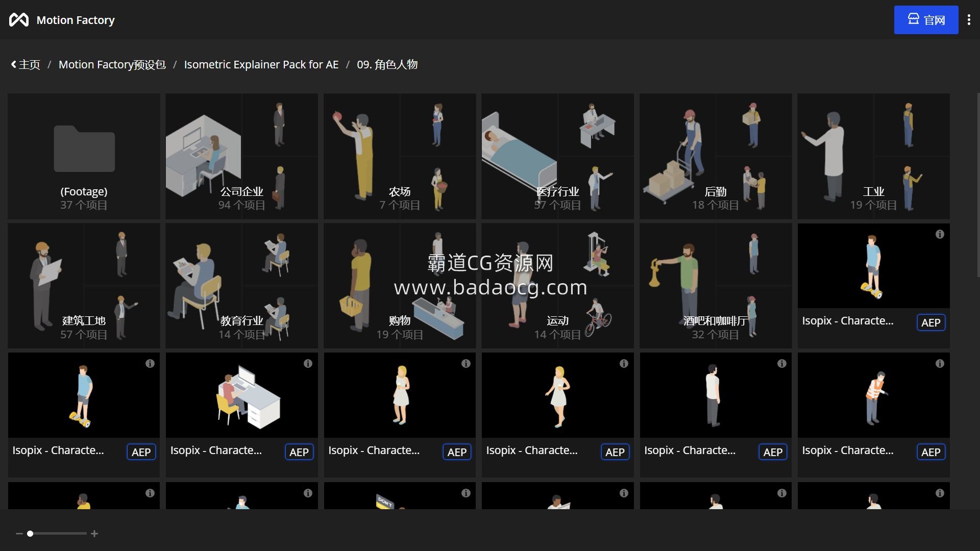Click the plus icon to enlarge thumbnails

pyautogui.click(x=94, y=534)
